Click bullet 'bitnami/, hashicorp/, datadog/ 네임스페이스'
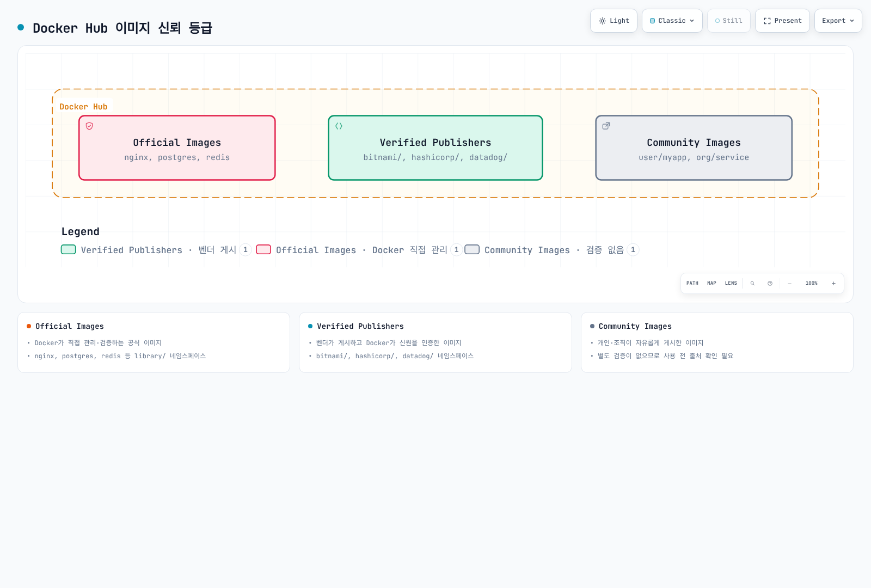871x588 pixels. (x=395, y=356)
